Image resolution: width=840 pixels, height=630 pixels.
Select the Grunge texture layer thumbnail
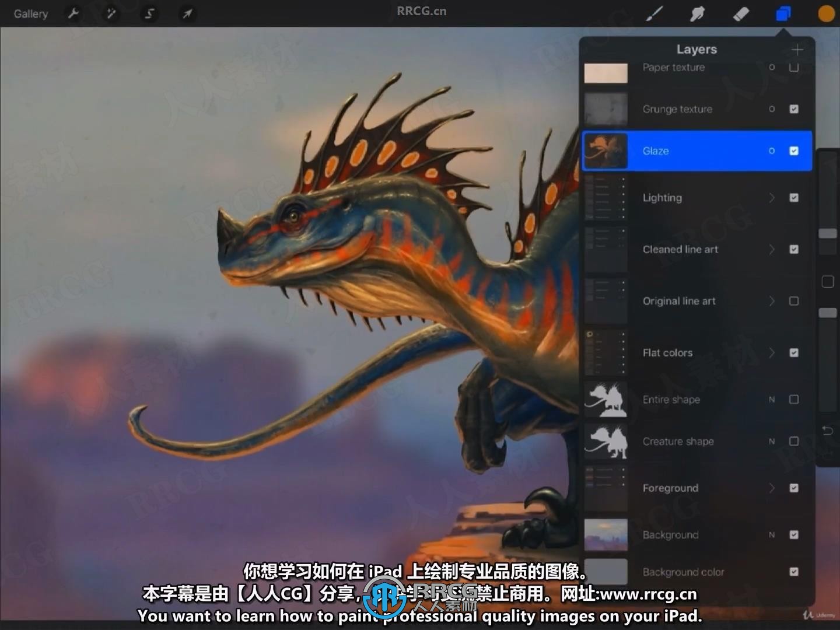coord(606,109)
